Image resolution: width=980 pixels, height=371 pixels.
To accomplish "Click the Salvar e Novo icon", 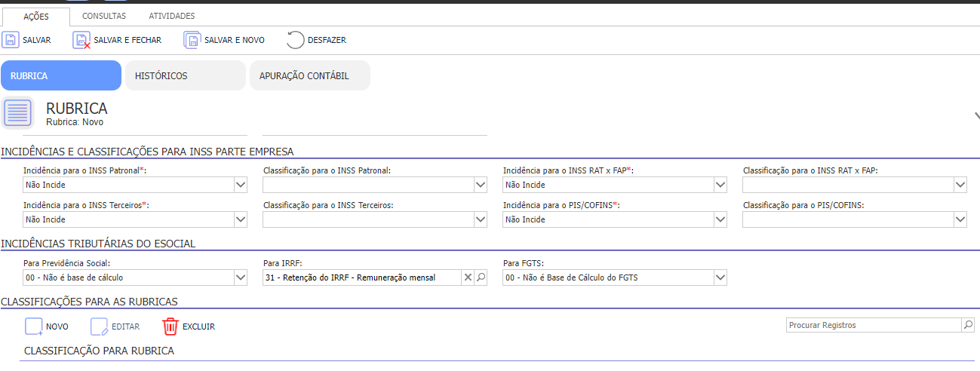I will [x=192, y=40].
